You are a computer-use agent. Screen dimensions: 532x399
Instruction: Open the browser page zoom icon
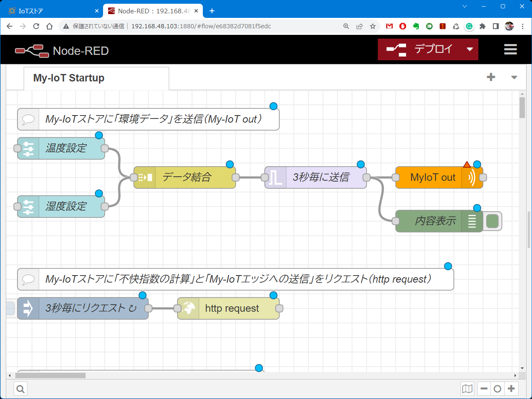pos(346,26)
